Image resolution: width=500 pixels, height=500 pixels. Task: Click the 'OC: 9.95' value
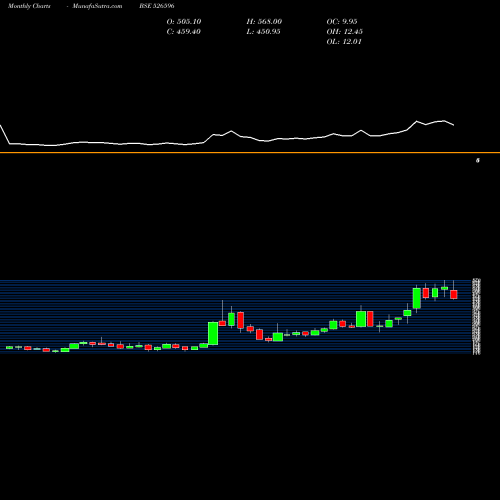pyautogui.click(x=342, y=22)
